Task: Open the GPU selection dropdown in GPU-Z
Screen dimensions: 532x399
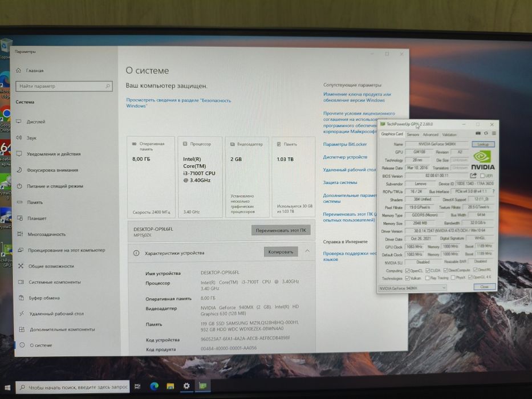Action: pos(412,288)
